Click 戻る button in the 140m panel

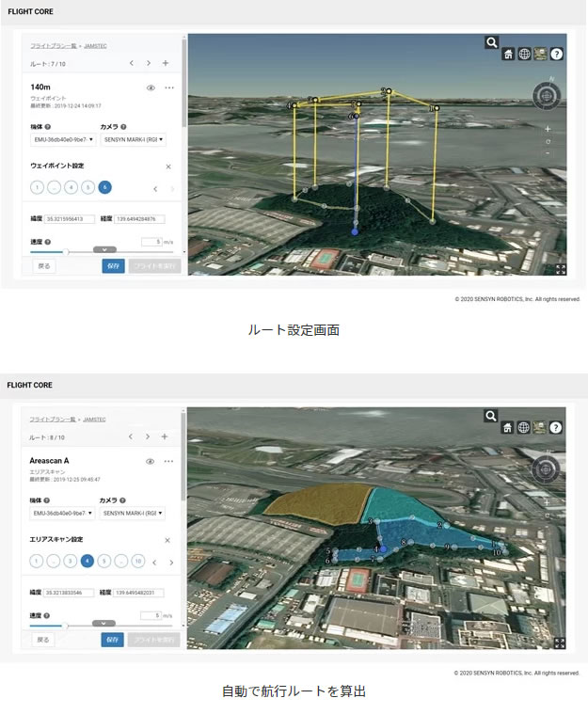tap(44, 266)
